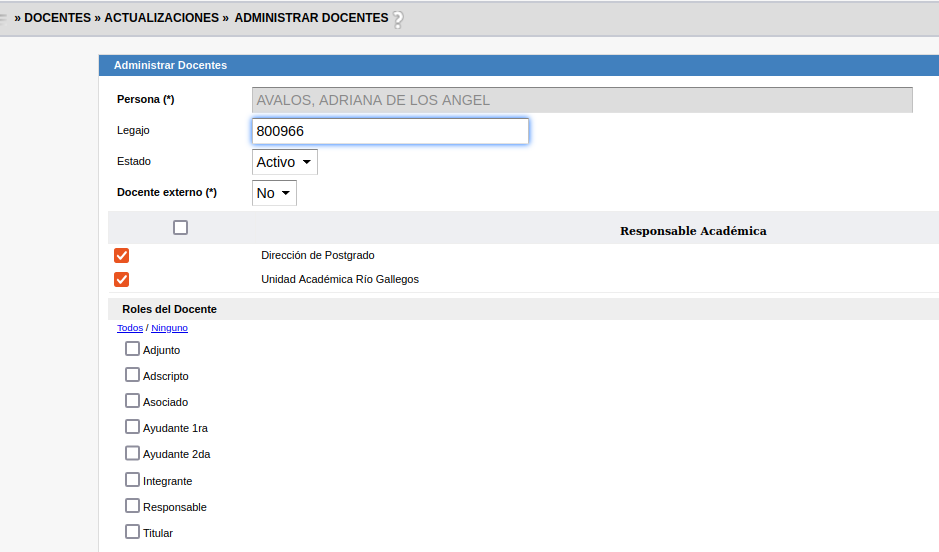Open the Docente externo dropdown showing No
Viewport: 939px width, 552px height.
coord(274,193)
